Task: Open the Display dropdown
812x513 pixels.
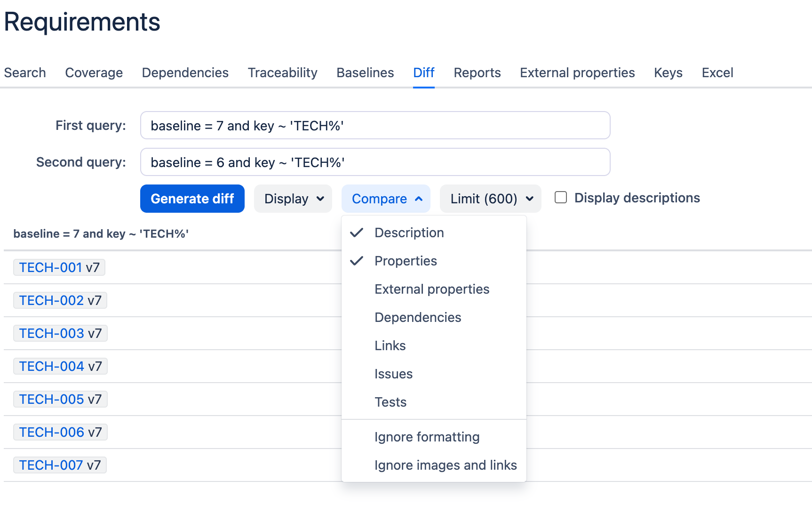Action: click(x=293, y=199)
